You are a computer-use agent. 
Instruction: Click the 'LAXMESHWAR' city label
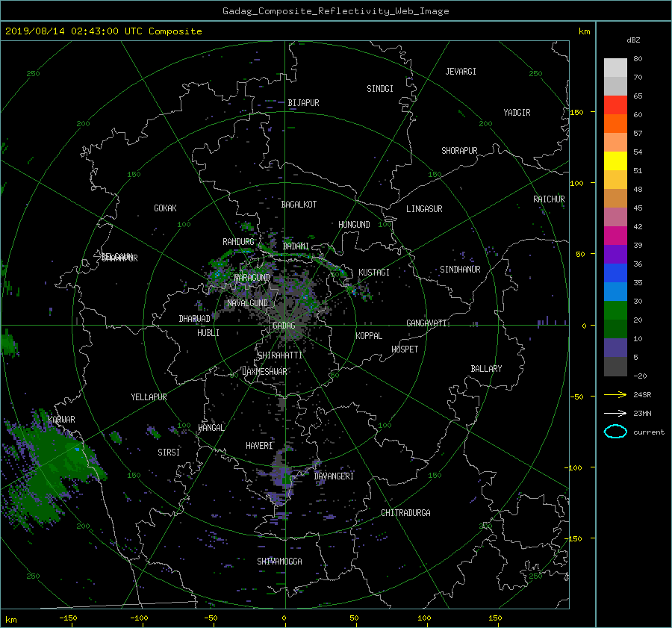(264, 372)
